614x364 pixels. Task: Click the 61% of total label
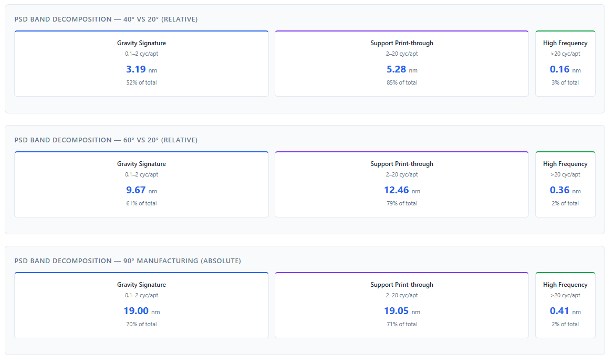(x=141, y=203)
